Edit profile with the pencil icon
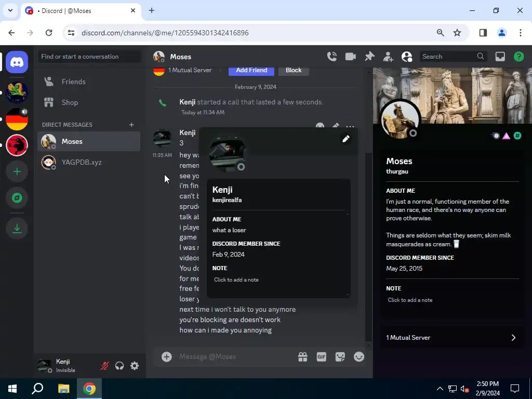Viewport: 532px width, 399px height. pos(345,139)
